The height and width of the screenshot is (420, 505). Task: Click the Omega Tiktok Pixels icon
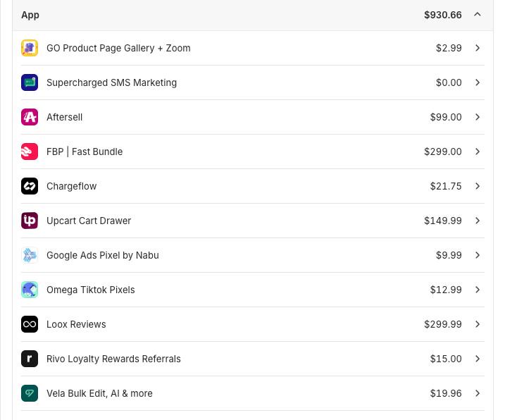pyautogui.click(x=30, y=290)
